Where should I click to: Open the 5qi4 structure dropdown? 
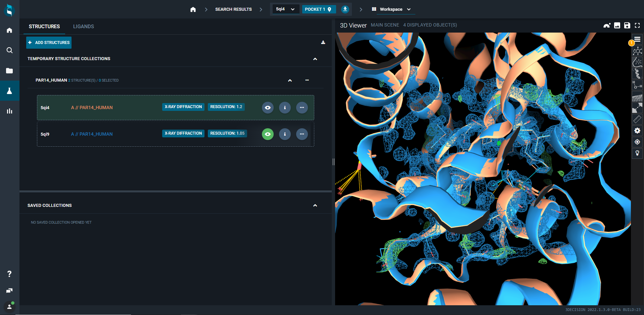point(285,9)
